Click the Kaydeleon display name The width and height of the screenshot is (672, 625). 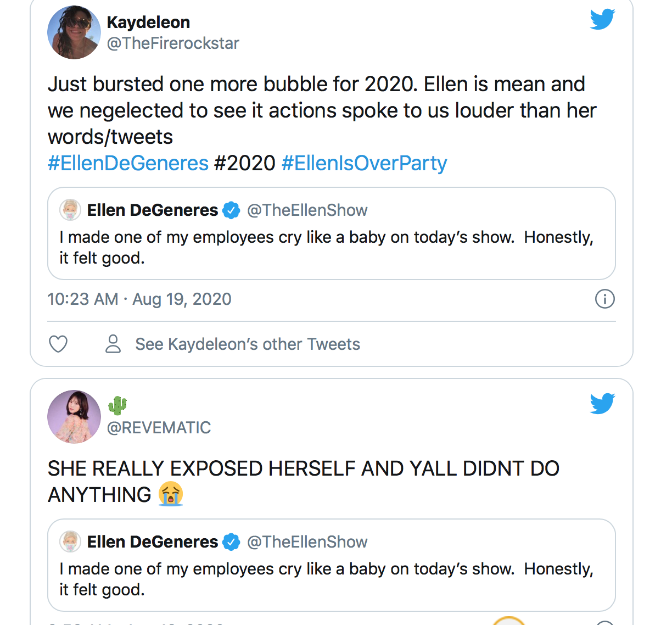click(148, 23)
